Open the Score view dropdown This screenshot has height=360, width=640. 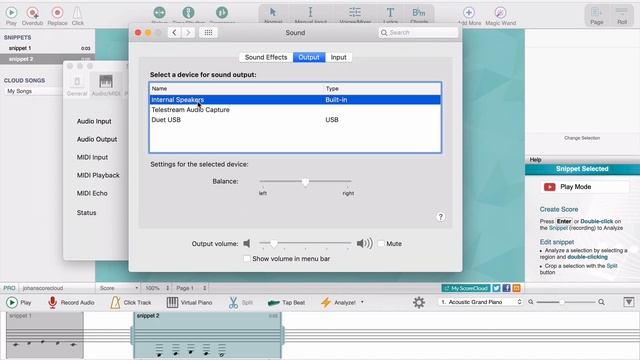118,288
